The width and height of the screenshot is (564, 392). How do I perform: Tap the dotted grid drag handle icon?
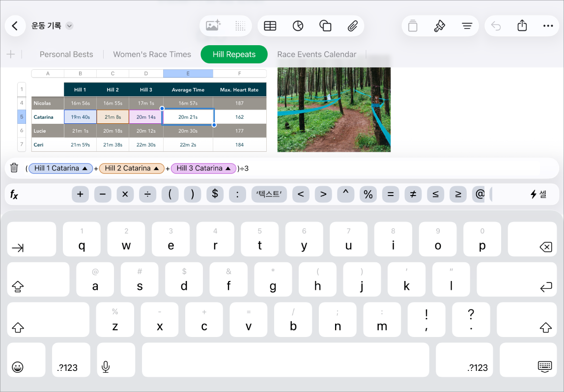pyautogui.click(x=240, y=26)
